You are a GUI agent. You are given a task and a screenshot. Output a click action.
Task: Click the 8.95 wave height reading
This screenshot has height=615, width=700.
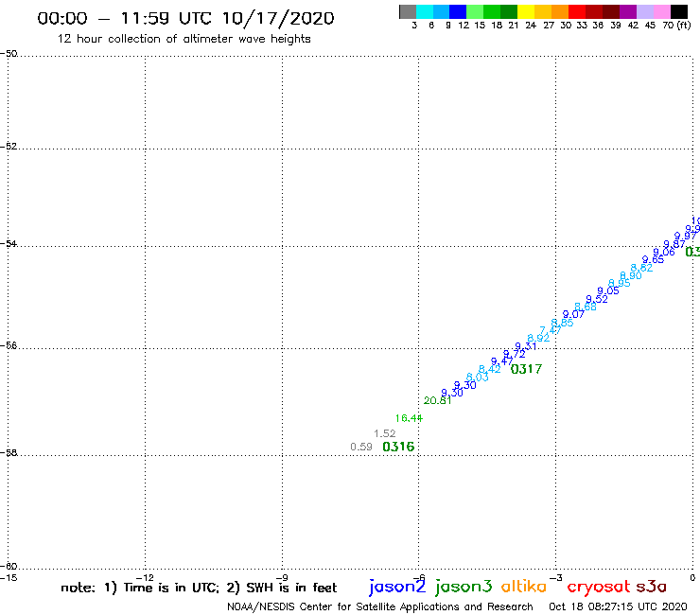(620, 283)
